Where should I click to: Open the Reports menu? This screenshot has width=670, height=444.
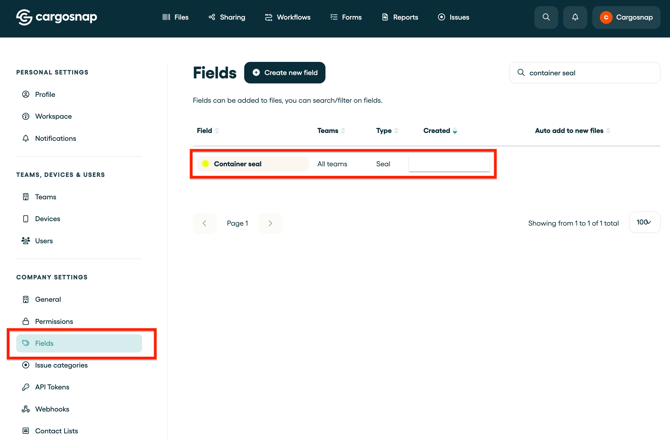click(x=400, y=17)
